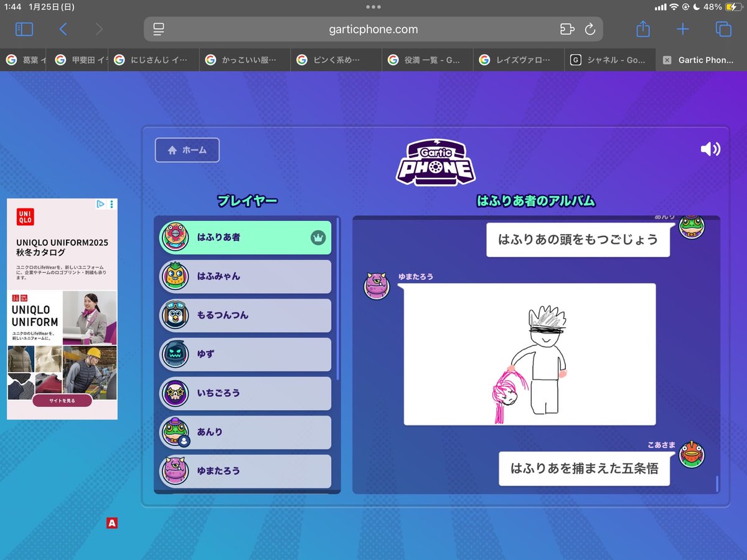Tap the battery indicator in status bar

[x=732, y=7]
